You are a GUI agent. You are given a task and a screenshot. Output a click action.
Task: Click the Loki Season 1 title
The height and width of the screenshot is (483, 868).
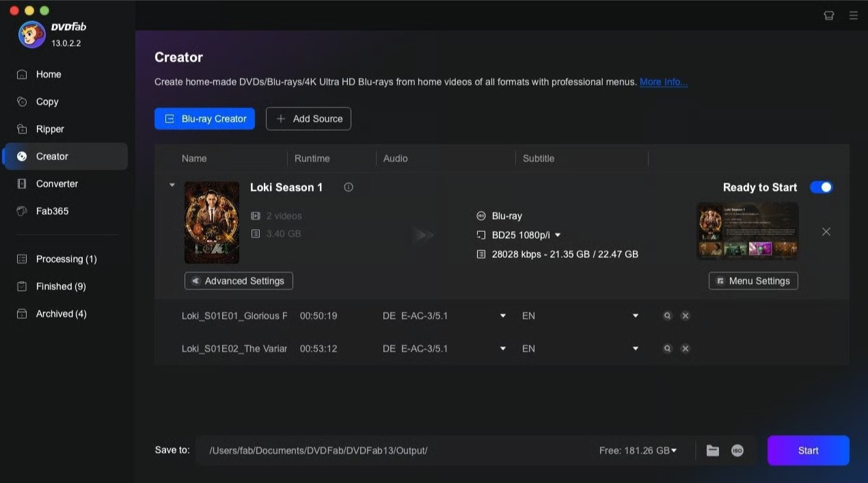click(286, 187)
